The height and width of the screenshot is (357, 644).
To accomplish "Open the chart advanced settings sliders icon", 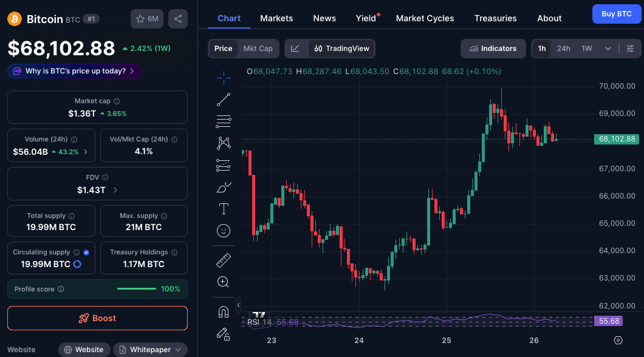I will tap(630, 49).
